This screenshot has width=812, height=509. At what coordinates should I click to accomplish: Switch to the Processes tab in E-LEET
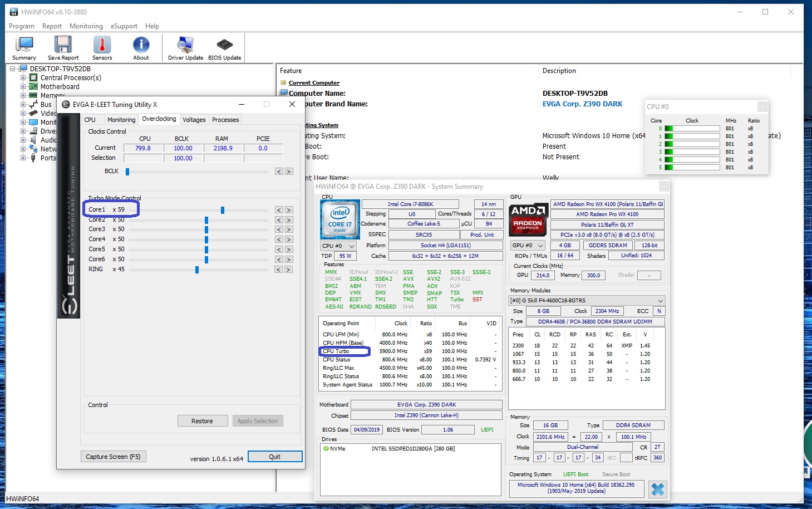click(x=225, y=120)
